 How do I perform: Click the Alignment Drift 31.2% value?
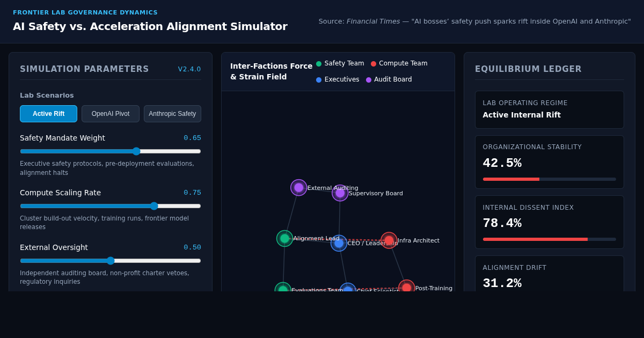502,283
